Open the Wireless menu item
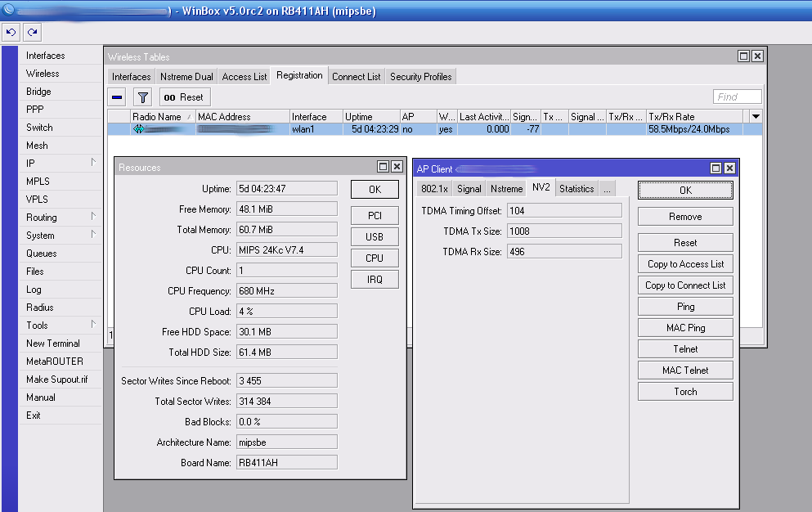 point(43,74)
